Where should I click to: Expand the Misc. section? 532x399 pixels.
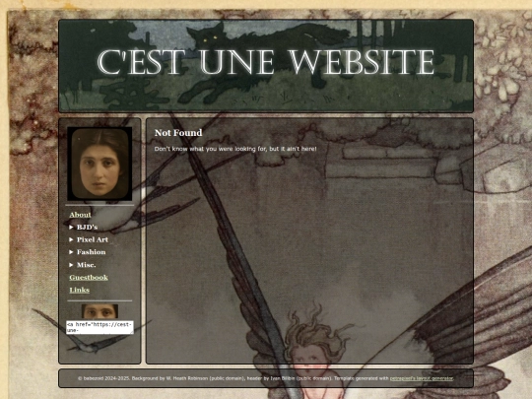click(83, 265)
